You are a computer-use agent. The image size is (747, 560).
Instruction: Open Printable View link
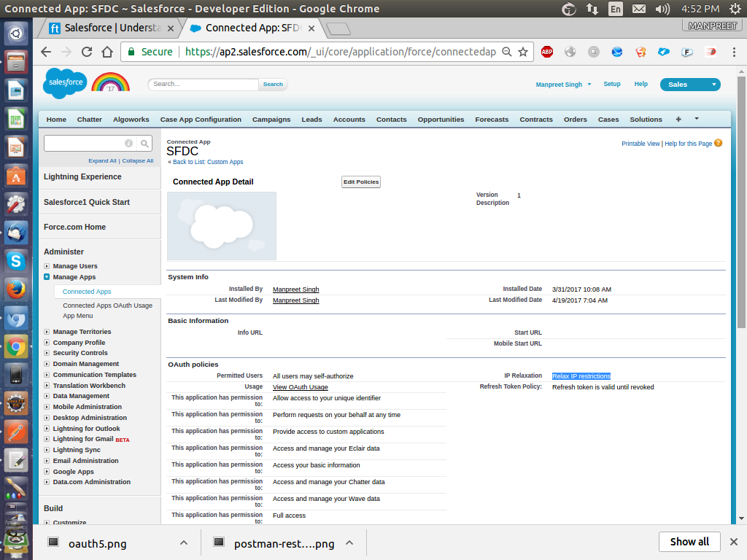click(x=640, y=144)
